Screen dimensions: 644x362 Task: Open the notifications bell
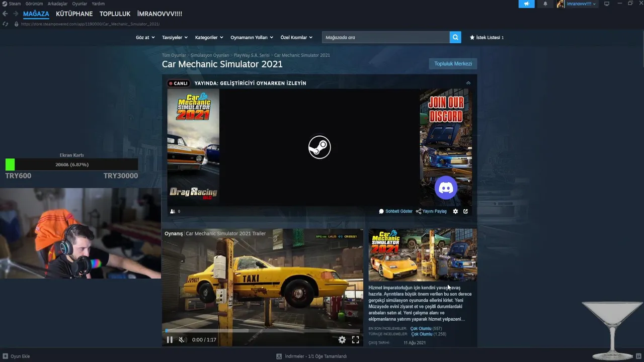click(545, 4)
